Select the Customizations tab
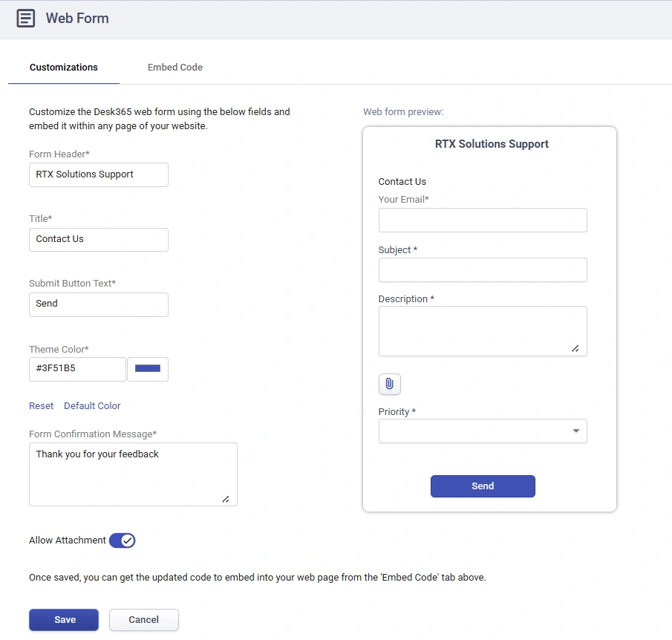This screenshot has height=640, width=672. pos(63,68)
